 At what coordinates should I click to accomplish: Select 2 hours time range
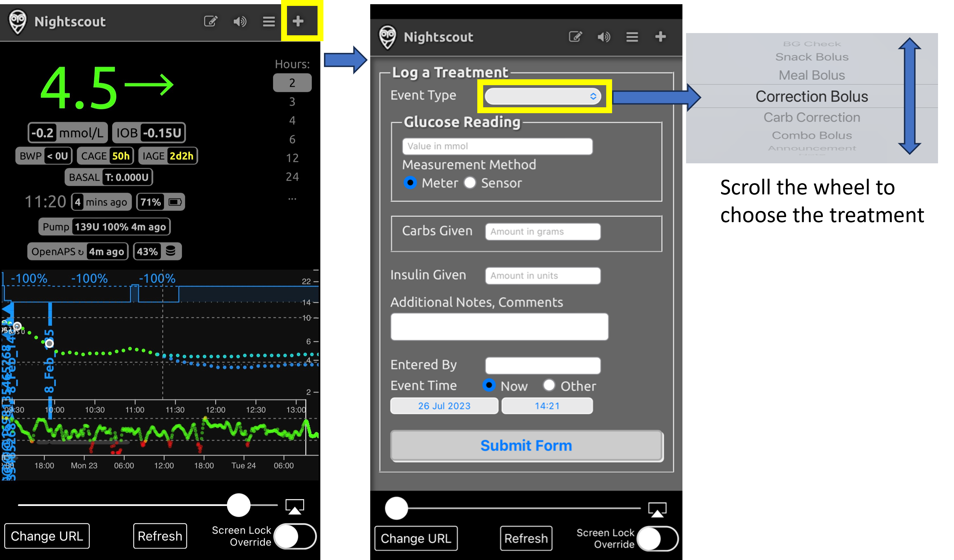(x=292, y=83)
